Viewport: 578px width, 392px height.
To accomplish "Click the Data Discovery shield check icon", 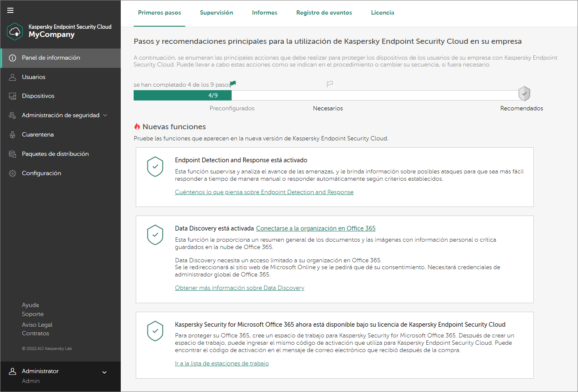I will tap(155, 235).
